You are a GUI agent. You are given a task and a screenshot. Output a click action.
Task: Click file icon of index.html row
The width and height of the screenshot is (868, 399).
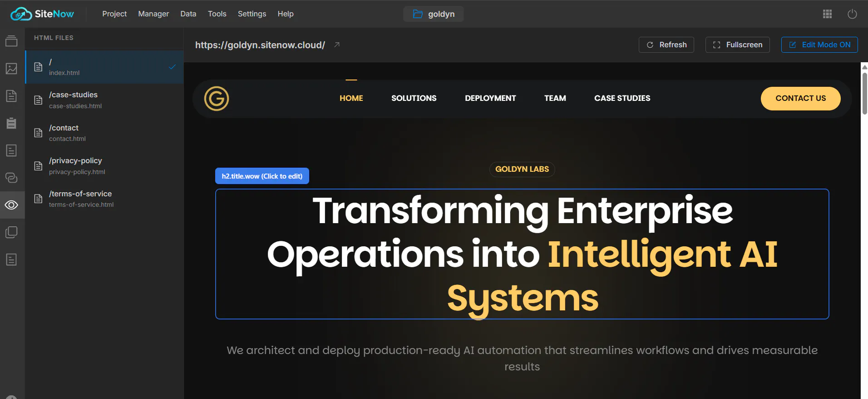click(39, 67)
